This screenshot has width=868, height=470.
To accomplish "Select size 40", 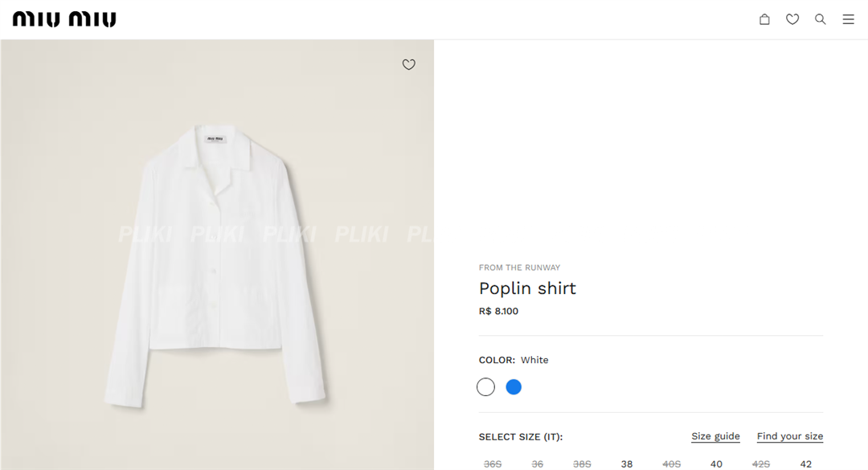I will (x=716, y=464).
